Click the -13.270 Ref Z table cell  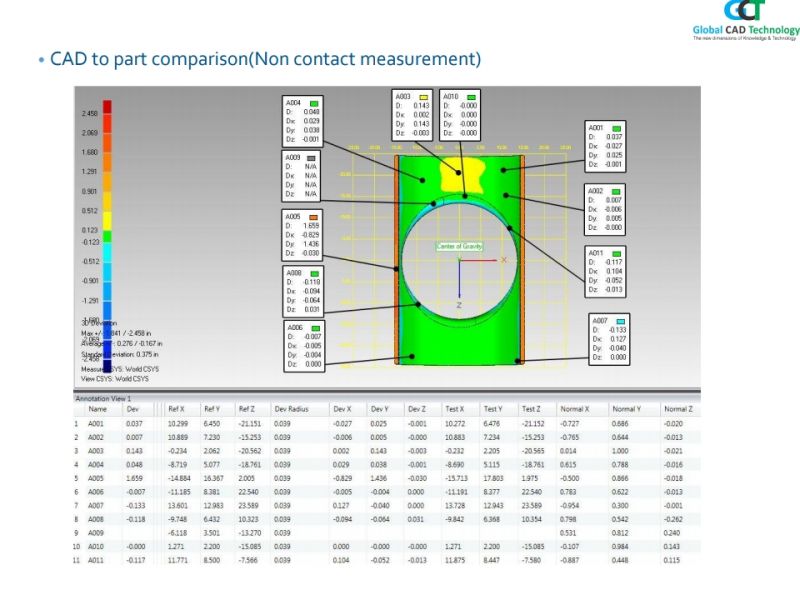coord(249,533)
